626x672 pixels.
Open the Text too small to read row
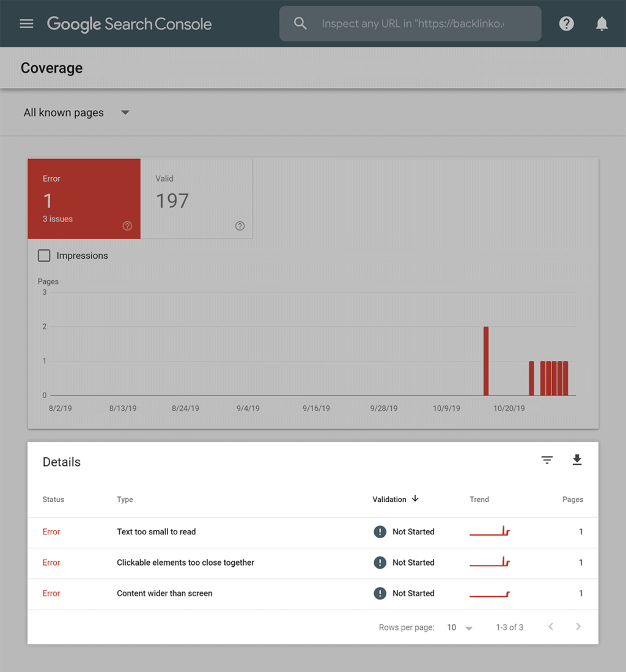coord(156,532)
